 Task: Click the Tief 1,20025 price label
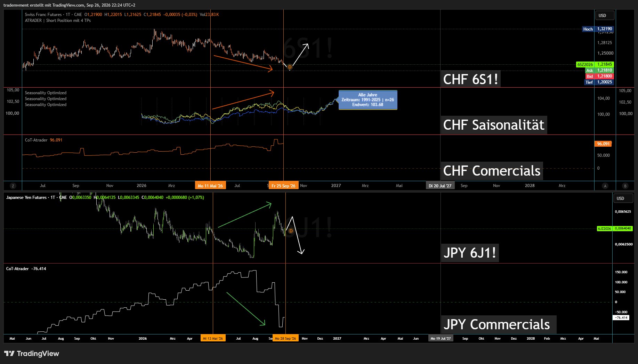point(599,82)
